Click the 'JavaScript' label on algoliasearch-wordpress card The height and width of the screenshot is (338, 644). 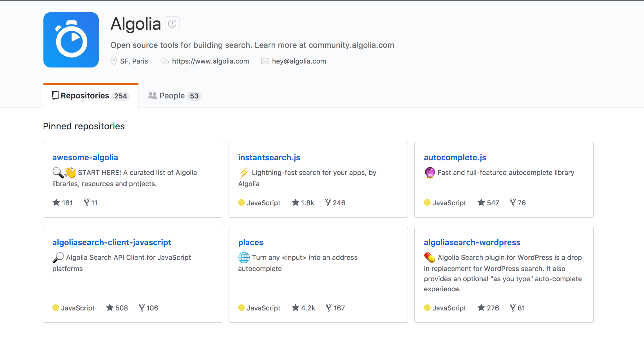pos(449,308)
